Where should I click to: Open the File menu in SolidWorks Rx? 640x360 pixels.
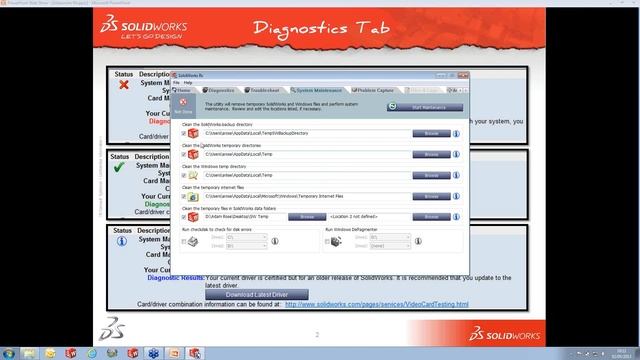pyautogui.click(x=176, y=83)
